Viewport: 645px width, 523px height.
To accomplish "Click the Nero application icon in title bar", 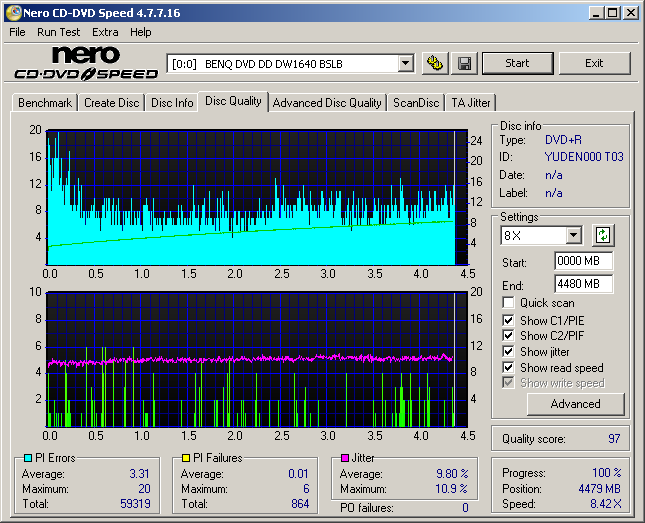I will pos(12,13).
